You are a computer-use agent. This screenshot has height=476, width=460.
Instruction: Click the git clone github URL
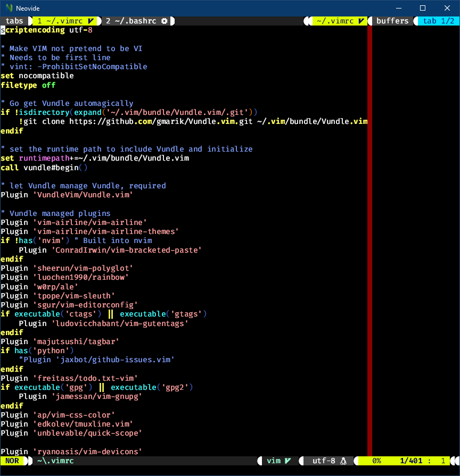161,122
